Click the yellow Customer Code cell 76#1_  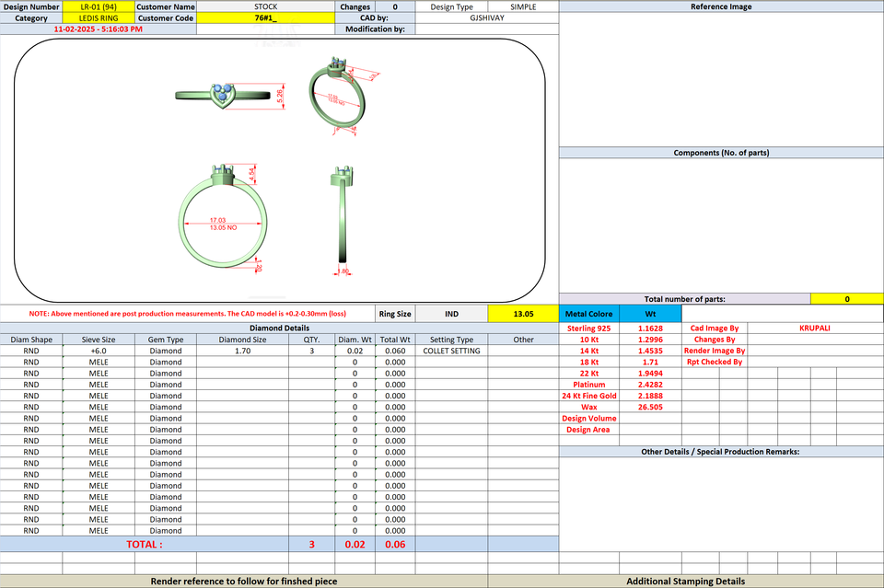click(265, 18)
